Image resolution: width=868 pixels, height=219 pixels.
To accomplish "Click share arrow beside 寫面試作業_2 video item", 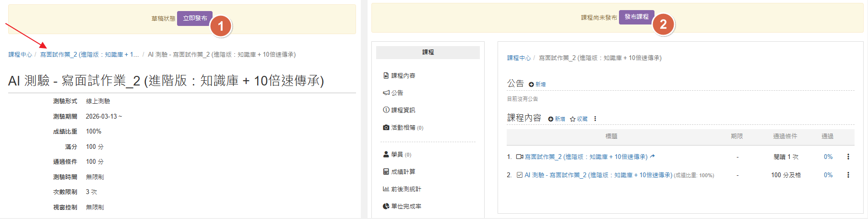I will click(652, 157).
